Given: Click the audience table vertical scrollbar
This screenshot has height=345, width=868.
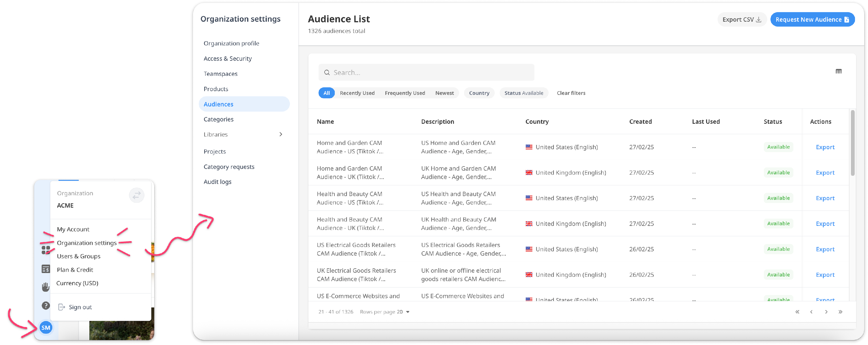Looking at the screenshot, I should [x=852, y=143].
